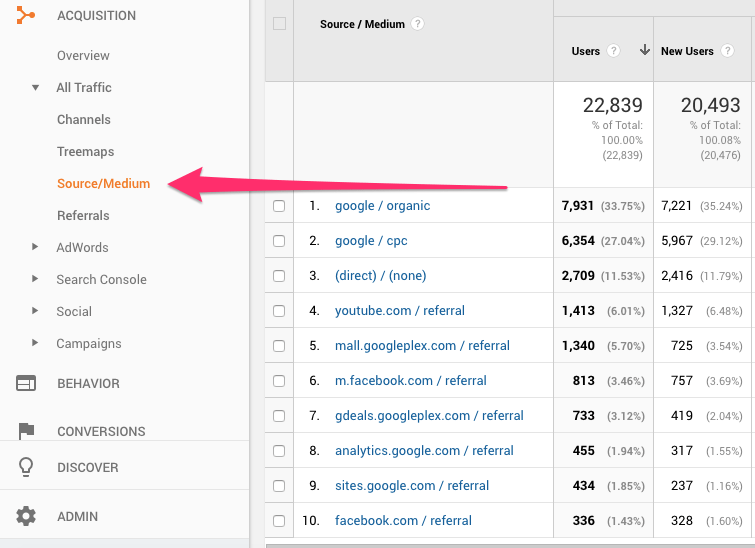Open the google / organic link
Screen dimensions: 755x548
[382, 206]
